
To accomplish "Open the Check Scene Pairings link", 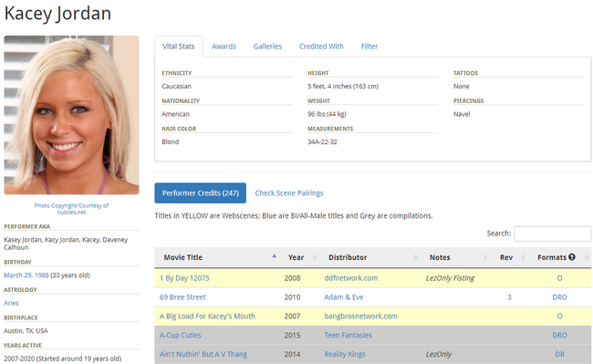I will click(x=289, y=193).
